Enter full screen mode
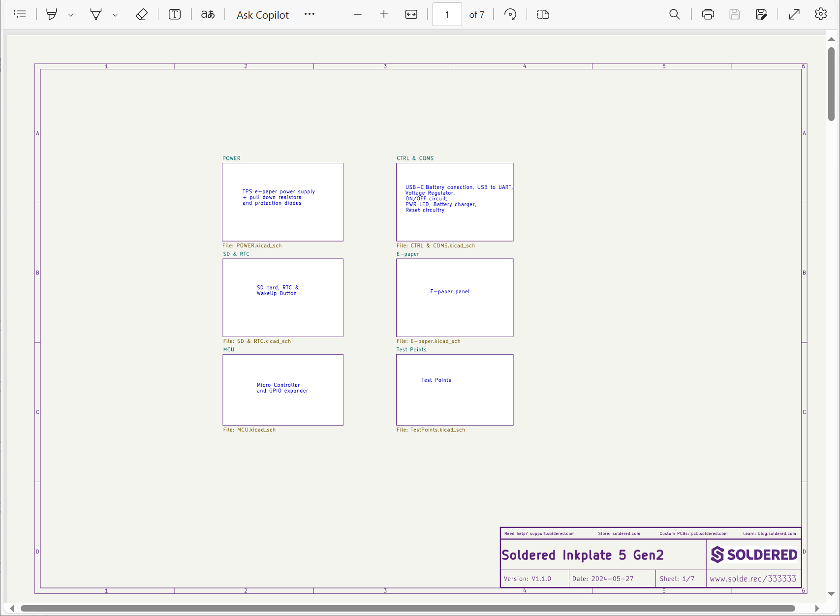 (x=794, y=14)
